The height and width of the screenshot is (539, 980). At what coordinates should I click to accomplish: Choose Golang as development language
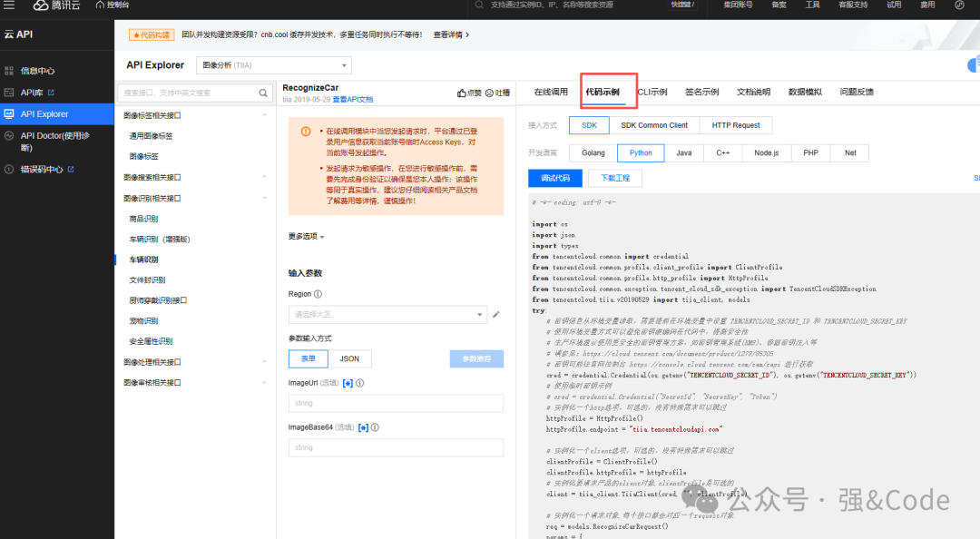(593, 152)
